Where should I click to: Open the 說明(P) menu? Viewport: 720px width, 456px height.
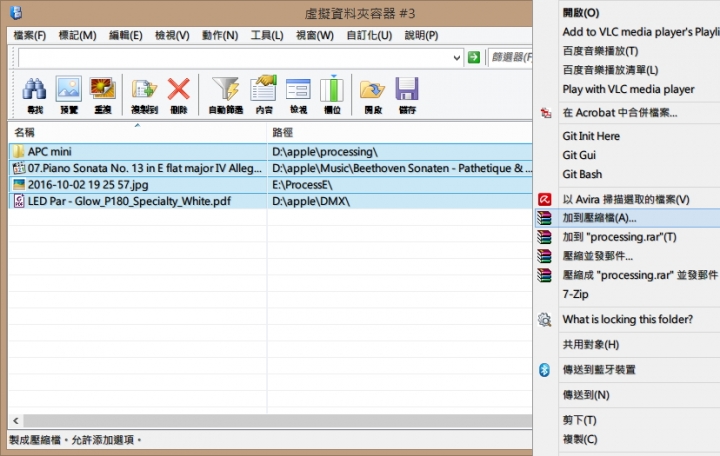421,35
